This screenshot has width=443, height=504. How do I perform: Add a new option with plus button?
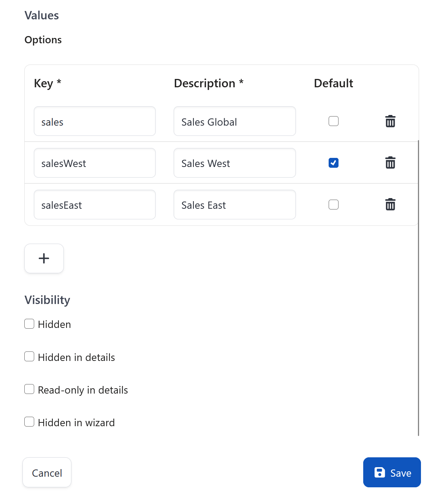44,258
